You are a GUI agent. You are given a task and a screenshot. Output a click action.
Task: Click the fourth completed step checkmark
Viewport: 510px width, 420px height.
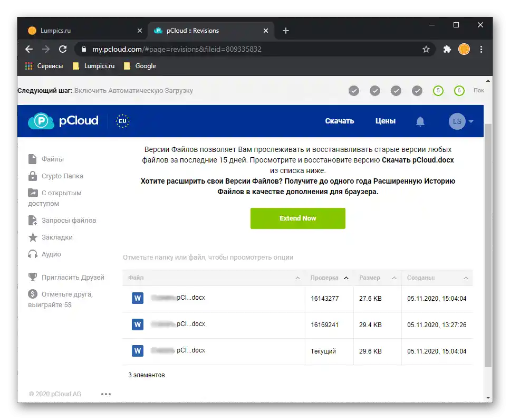417,91
